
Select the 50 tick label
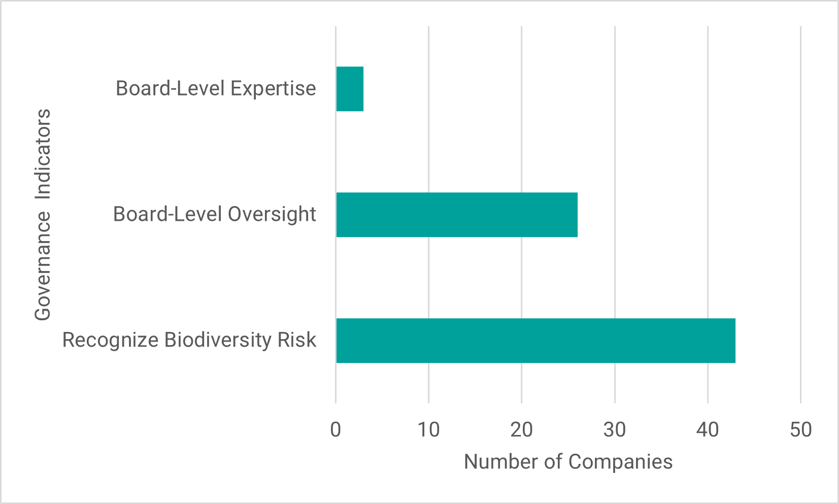coord(801,430)
